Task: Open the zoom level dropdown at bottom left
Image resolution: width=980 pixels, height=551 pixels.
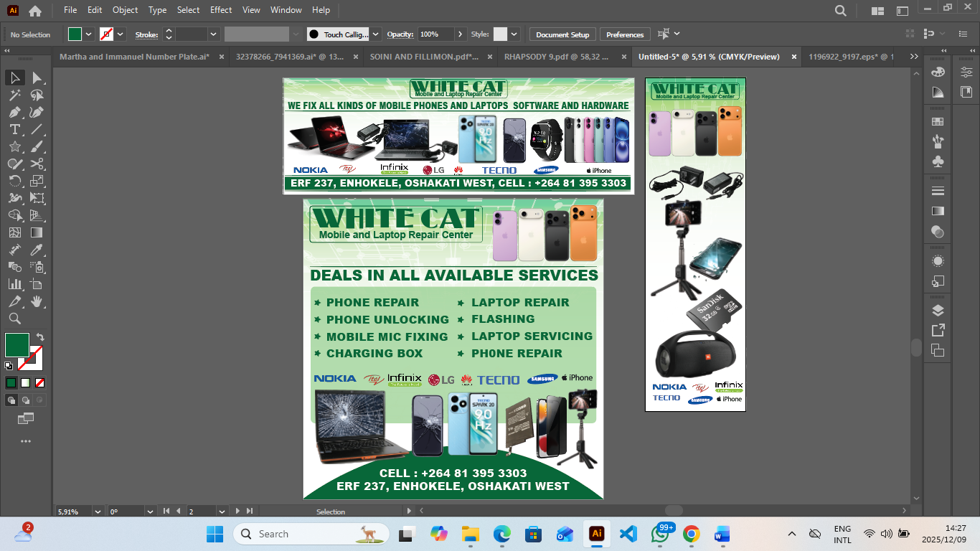Action: tap(96, 512)
